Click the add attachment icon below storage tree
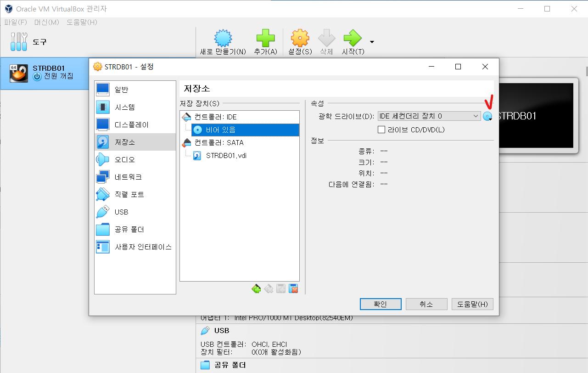Image resolution: width=588 pixels, height=373 pixels. click(281, 288)
